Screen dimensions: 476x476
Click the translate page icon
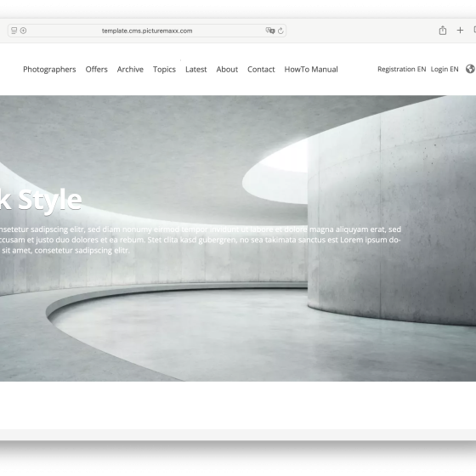pos(270,31)
